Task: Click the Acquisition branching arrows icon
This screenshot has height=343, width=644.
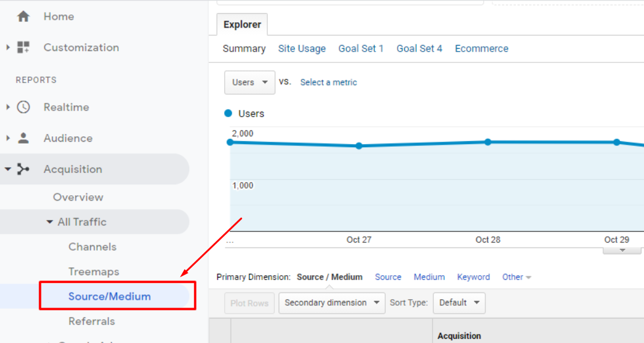Action: tap(23, 169)
